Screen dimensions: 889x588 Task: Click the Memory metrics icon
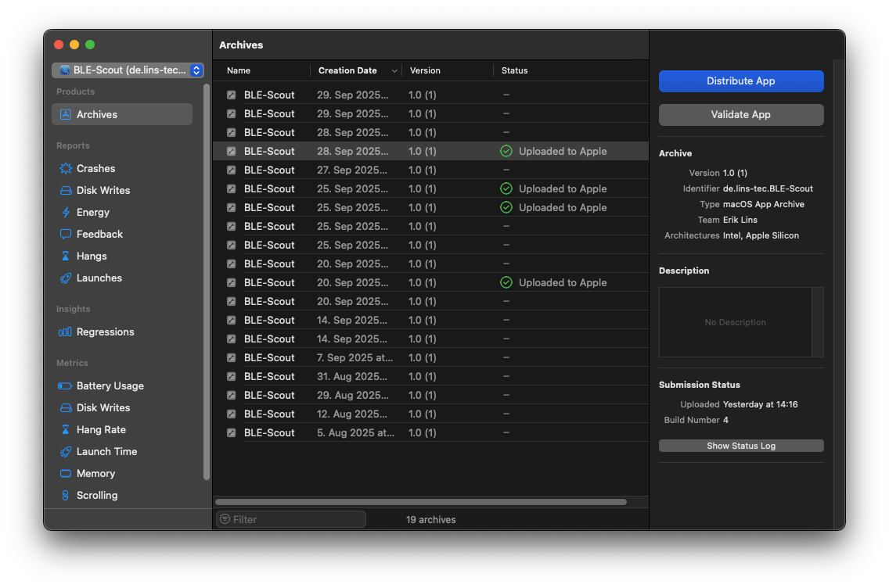click(x=66, y=474)
